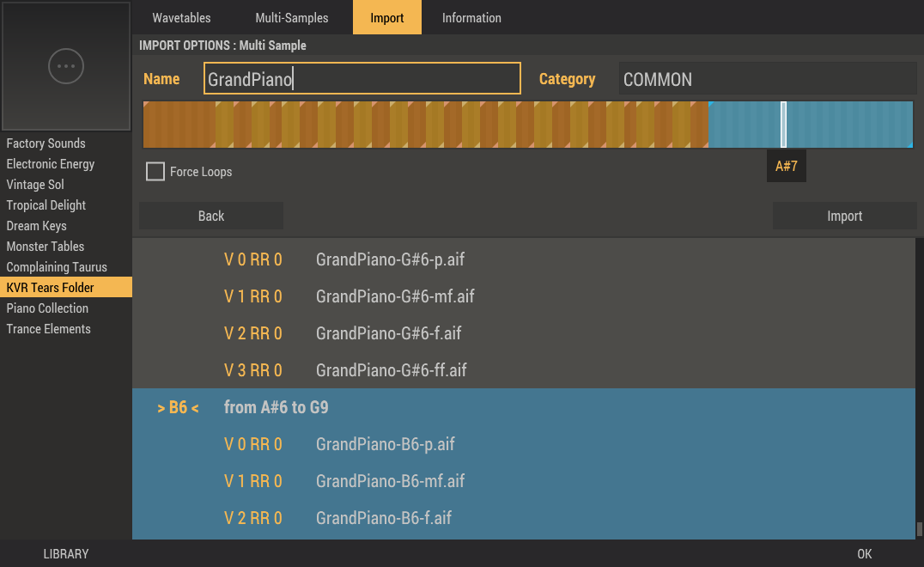Select Factory Sounds in the library list
Screen dimensions: 924x567
pyautogui.click(x=46, y=143)
